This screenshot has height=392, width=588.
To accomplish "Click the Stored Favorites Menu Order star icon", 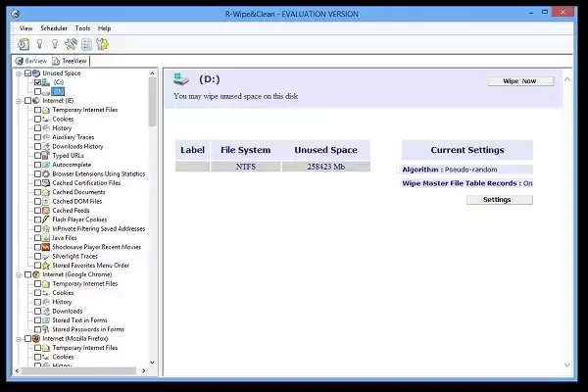I will pyautogui.click(x=46, y=265).
